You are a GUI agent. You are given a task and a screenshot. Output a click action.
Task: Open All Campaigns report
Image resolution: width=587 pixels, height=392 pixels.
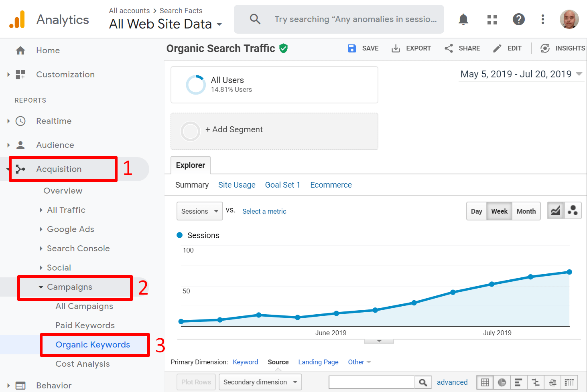coord(84,306)
